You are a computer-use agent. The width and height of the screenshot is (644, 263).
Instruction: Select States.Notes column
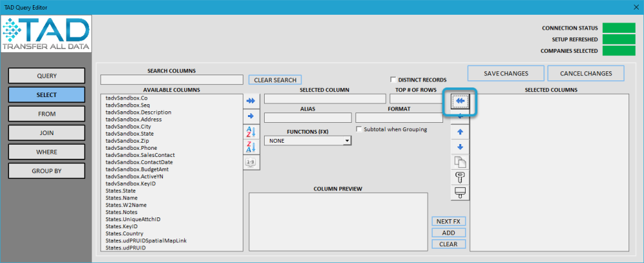pos(121,212)
